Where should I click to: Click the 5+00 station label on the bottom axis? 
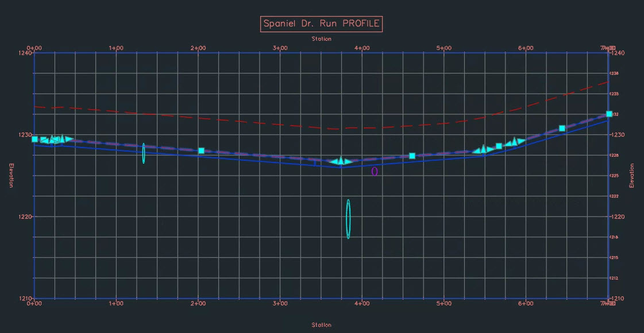pos(444,304)
